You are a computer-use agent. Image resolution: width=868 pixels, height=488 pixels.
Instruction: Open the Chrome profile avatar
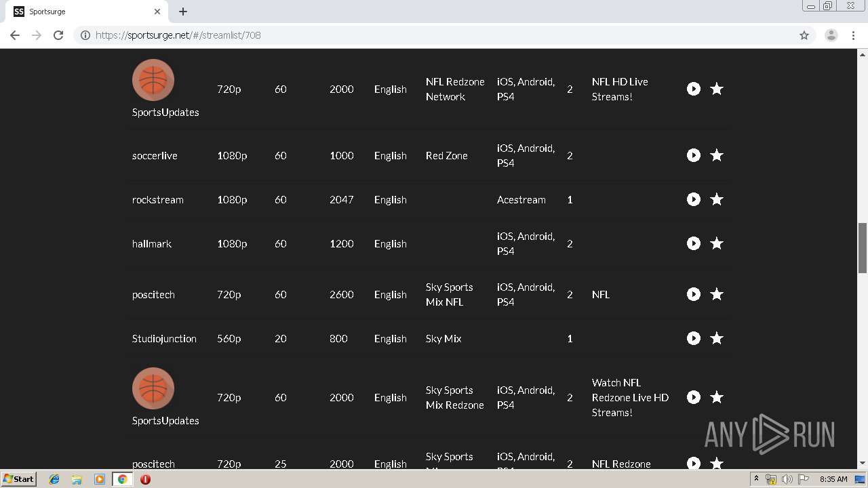point(831,35)
